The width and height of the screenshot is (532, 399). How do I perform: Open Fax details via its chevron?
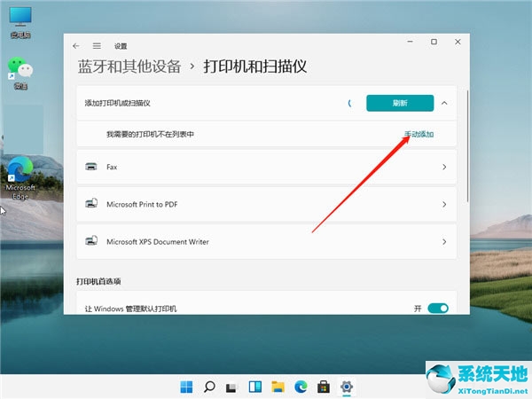click(444, 167)
